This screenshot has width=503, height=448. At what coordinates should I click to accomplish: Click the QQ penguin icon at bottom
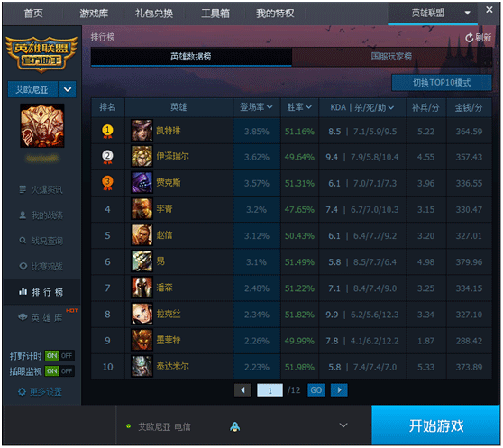click(x=234, y=426)
